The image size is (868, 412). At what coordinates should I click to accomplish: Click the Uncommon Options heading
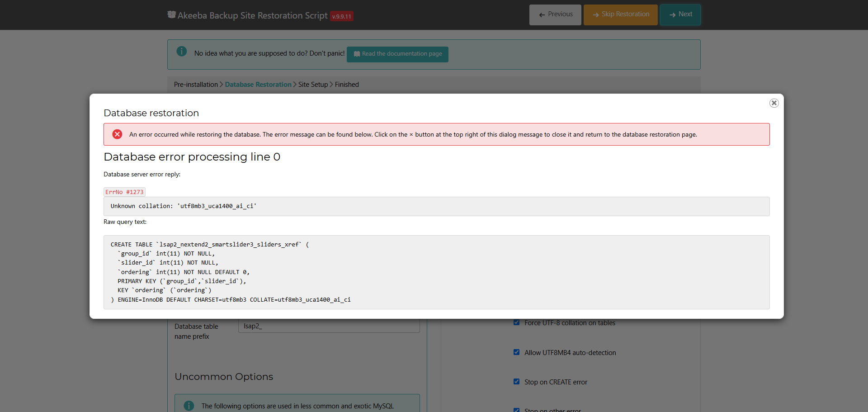[x=224, y=377]
